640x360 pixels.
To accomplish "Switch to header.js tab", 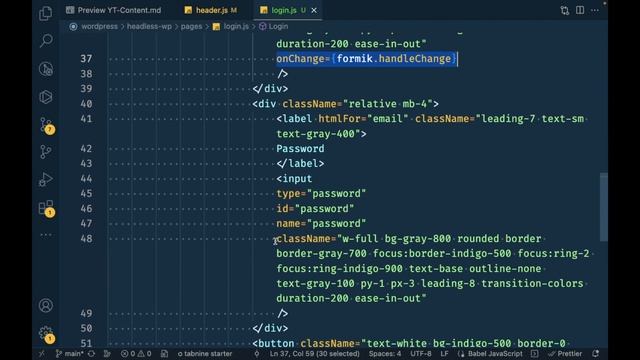I will pyautogui.click(x=211, y=10).
